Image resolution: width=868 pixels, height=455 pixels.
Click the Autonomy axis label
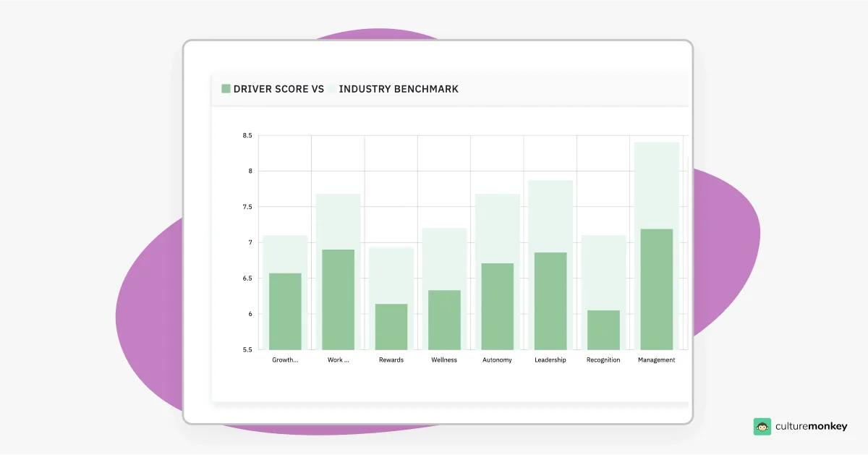[x=497, y=360]
